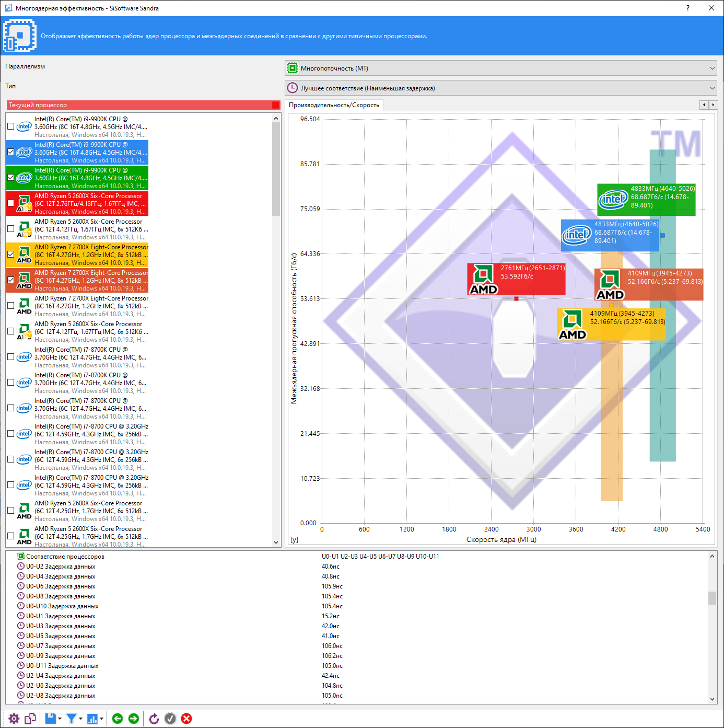Viewport: 724px width, 728px height.
Task: Click the Текущий процессор red header
Action: [144, 105]
